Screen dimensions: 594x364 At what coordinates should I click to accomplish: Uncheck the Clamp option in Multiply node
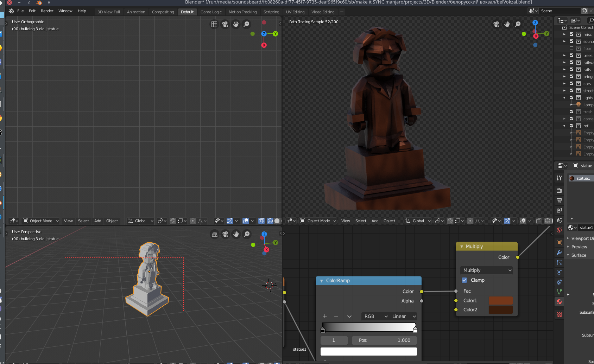pos(465,280)
